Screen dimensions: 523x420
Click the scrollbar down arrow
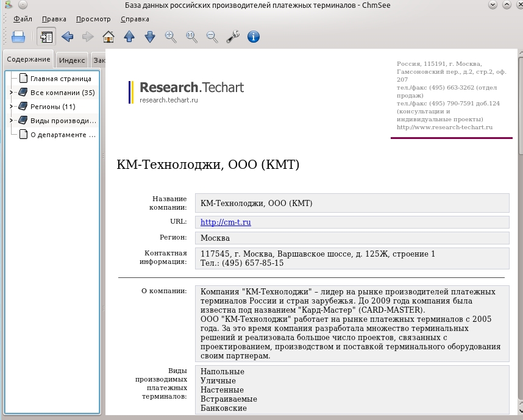[521, 411]
